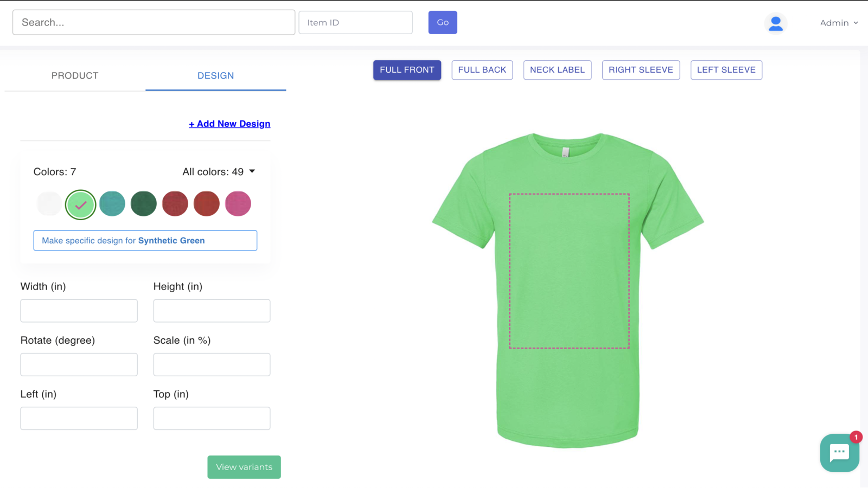Choose the dark green color swatch
The image size is (868, 488).
click(x=144, y=204)
